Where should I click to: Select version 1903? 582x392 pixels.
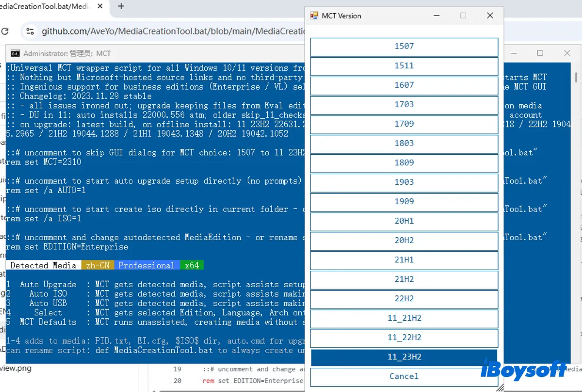pyautogui.click(x=404, y=182)
